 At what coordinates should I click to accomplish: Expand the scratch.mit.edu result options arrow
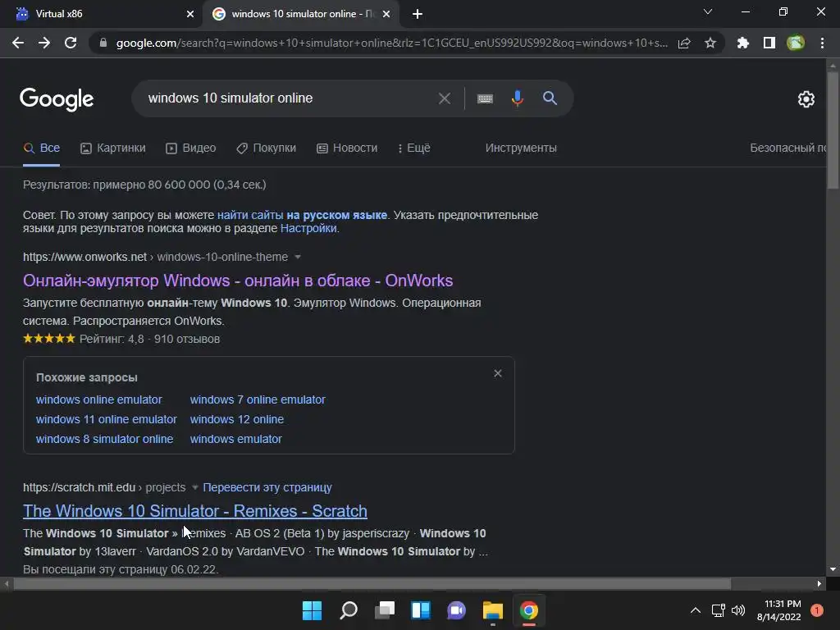195,487
